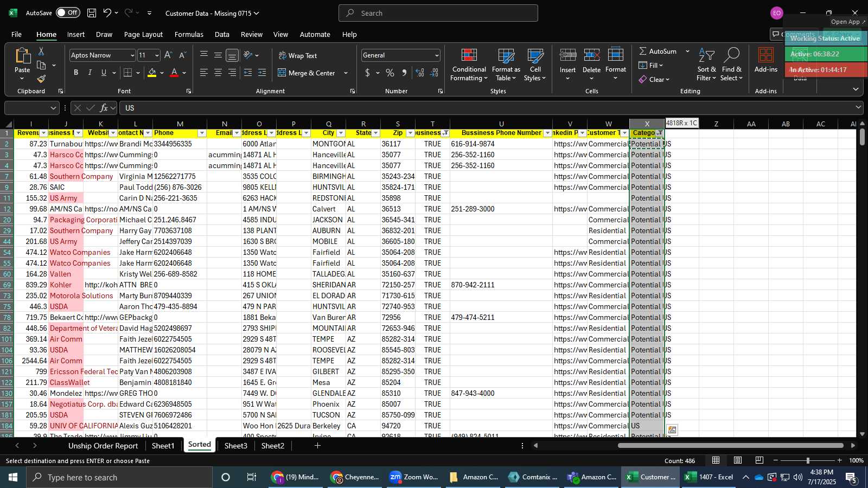Increase font size with the larger A icon

point(168,55)
